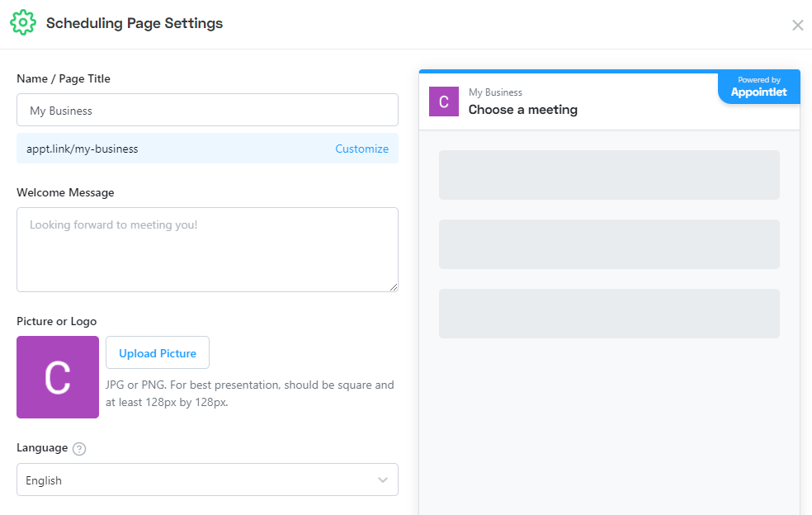Click the small purple C avatar in preview
The width and height of the screenshot is (812, 515).
click(444, 102)
